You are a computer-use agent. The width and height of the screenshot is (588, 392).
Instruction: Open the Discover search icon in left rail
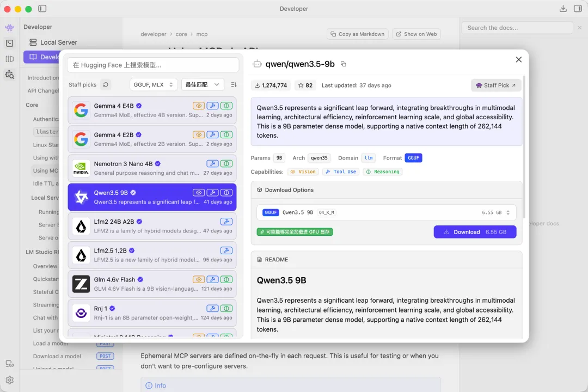pyautogui.click(x=10, y=75)
